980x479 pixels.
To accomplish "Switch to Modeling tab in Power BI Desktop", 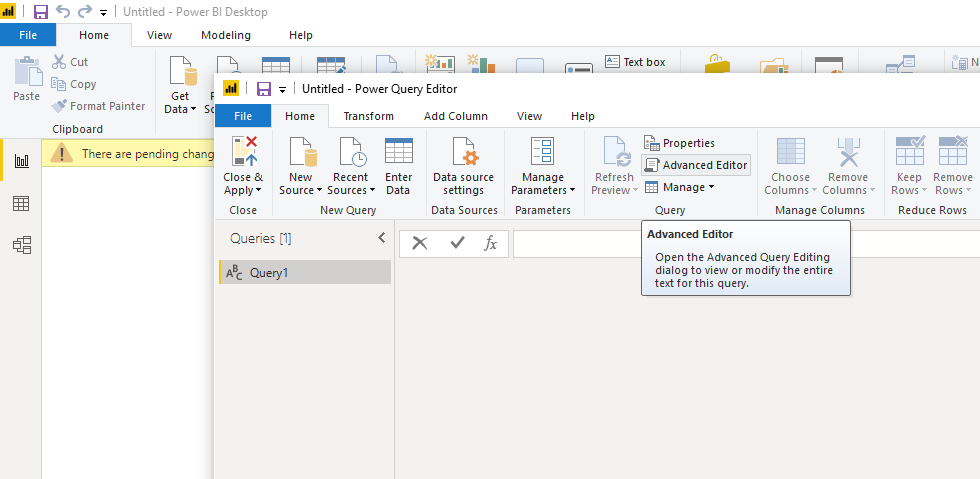I will (226, 35).
